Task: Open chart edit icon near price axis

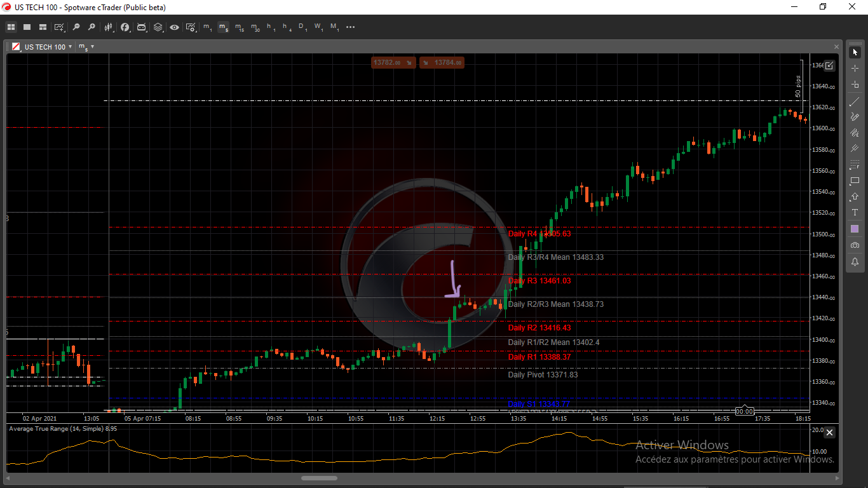Action: [x=829, y=65]
